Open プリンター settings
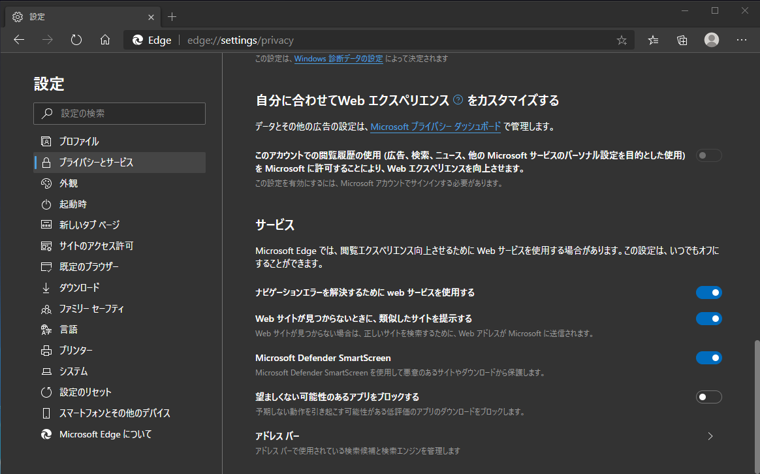Screen dimensions: 760x474 [x=119, y=350]
